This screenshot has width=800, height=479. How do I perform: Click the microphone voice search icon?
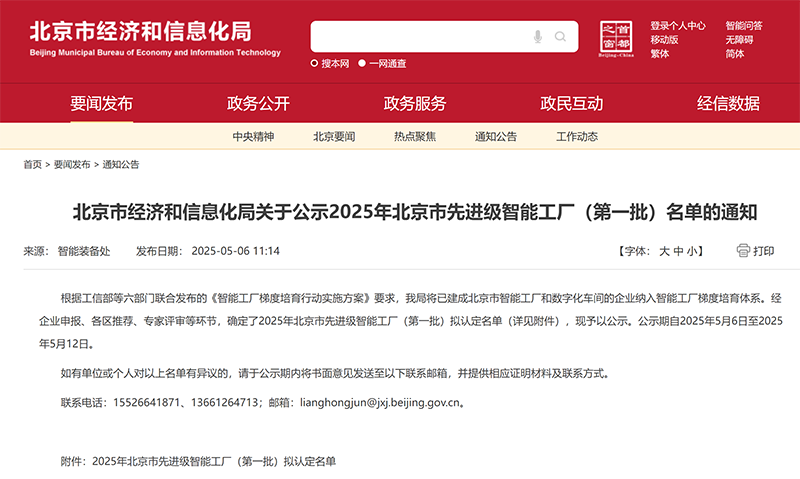click(538, 37)
